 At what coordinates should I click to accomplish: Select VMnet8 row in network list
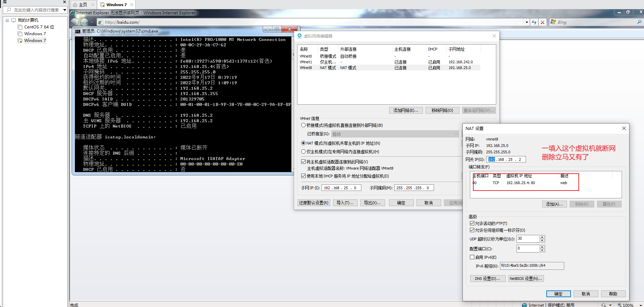tap(389, 68)
